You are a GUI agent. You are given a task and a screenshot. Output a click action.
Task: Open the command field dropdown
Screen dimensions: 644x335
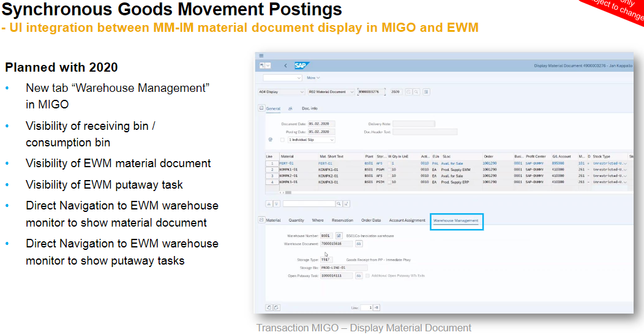point(299,78)
